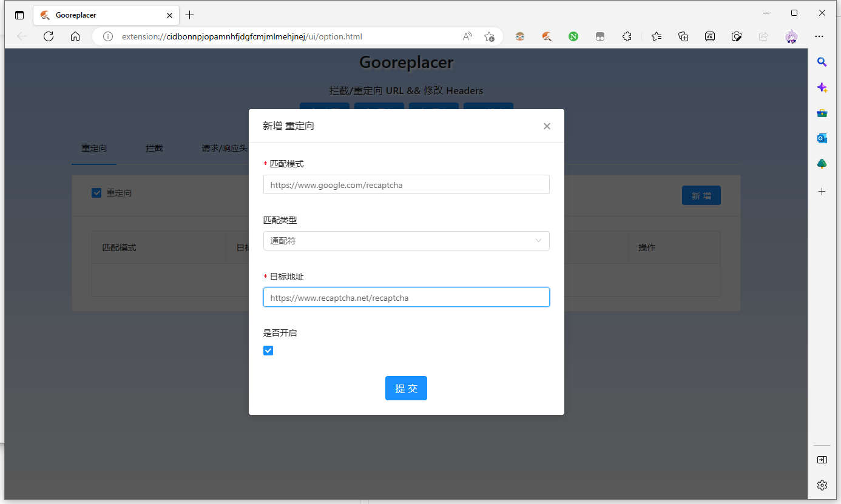
Task: Refresh the current page
Action: pyautogui.click(x=49, y=36)
